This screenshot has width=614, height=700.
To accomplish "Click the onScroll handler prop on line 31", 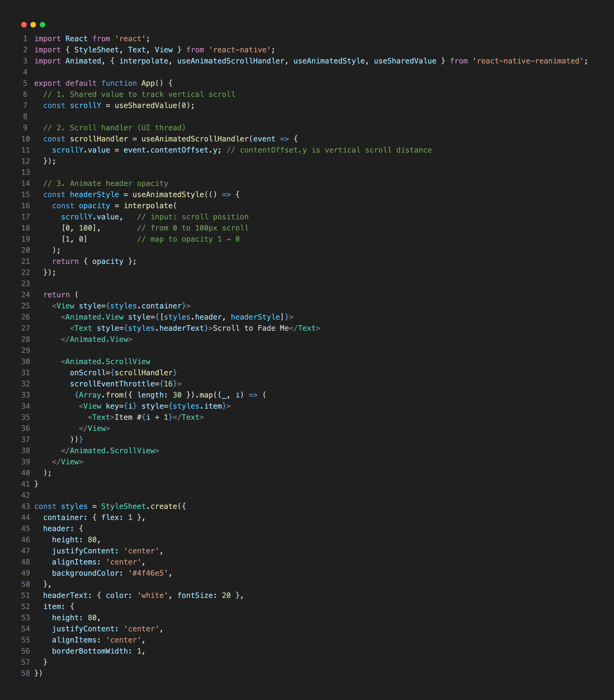I will pyautogui.click(x=124, y=373).
